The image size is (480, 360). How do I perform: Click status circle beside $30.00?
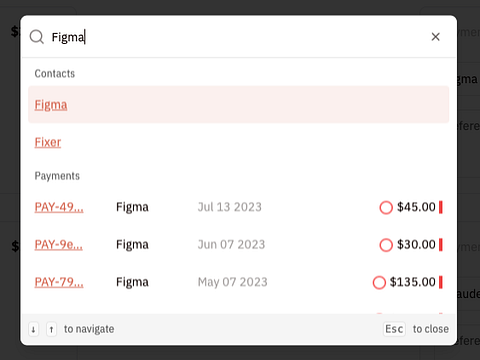coord(386,245)
